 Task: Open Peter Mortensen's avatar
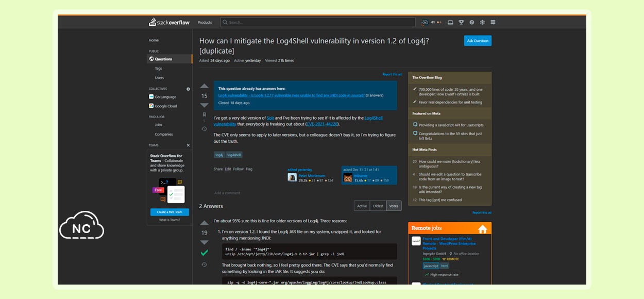[x=292, y=178]
